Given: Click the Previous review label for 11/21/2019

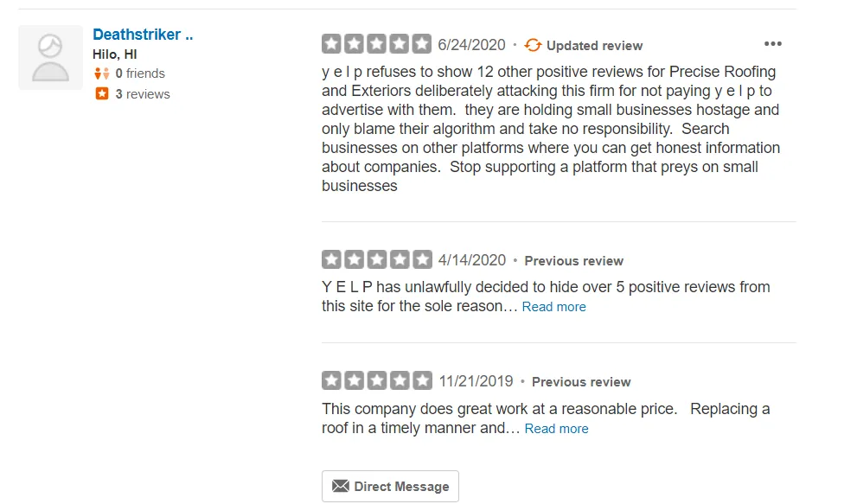Looking at the screenshot, I should (581, 382).
